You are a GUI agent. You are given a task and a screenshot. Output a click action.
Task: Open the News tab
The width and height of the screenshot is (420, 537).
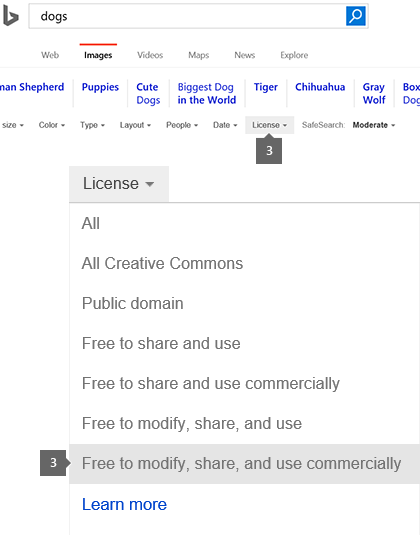[x=245, y=55]
